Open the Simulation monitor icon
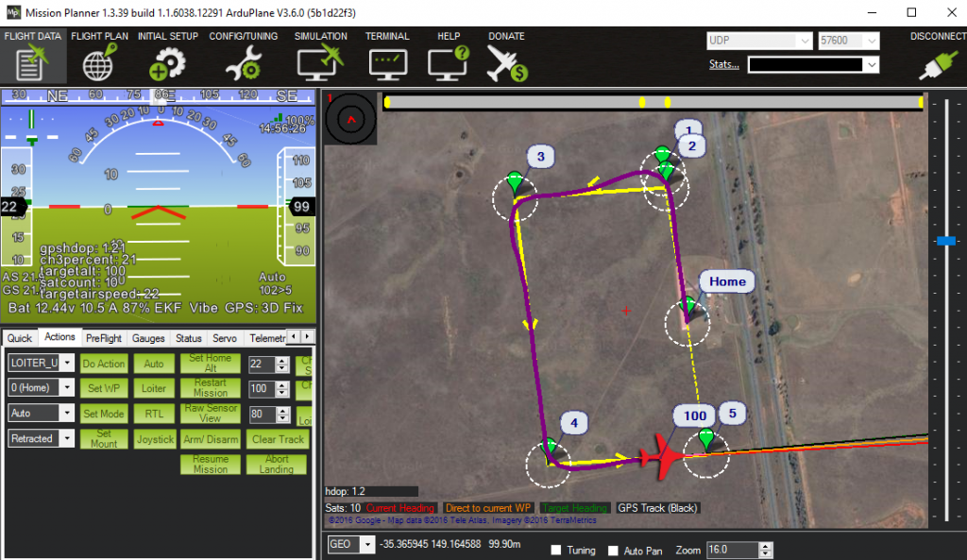 pos(320,63)
